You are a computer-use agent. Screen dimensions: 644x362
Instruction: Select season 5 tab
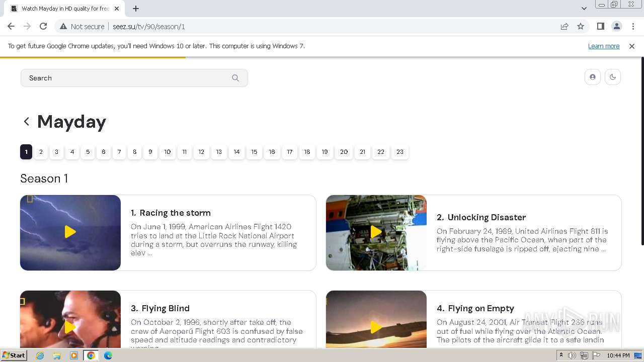point(88,152)
